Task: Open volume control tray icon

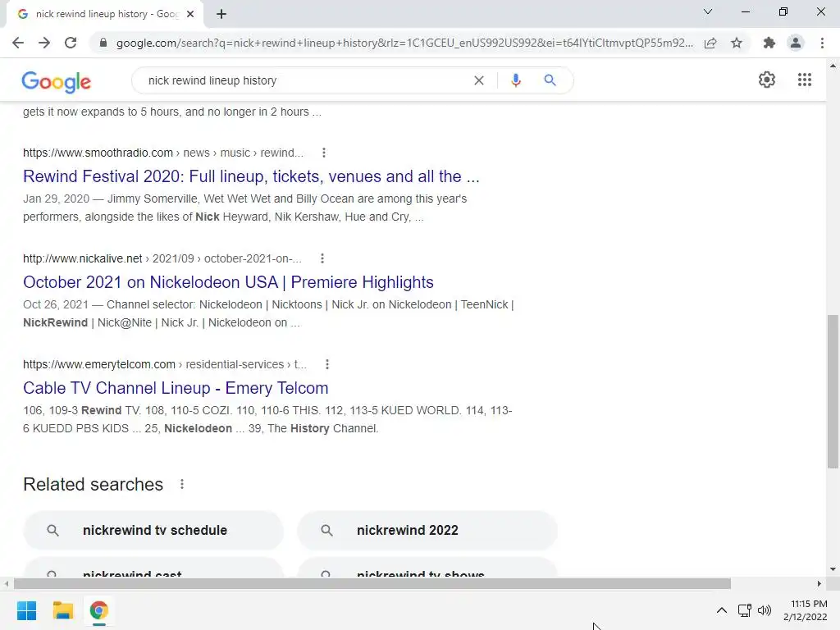Action: pos(765,610)
